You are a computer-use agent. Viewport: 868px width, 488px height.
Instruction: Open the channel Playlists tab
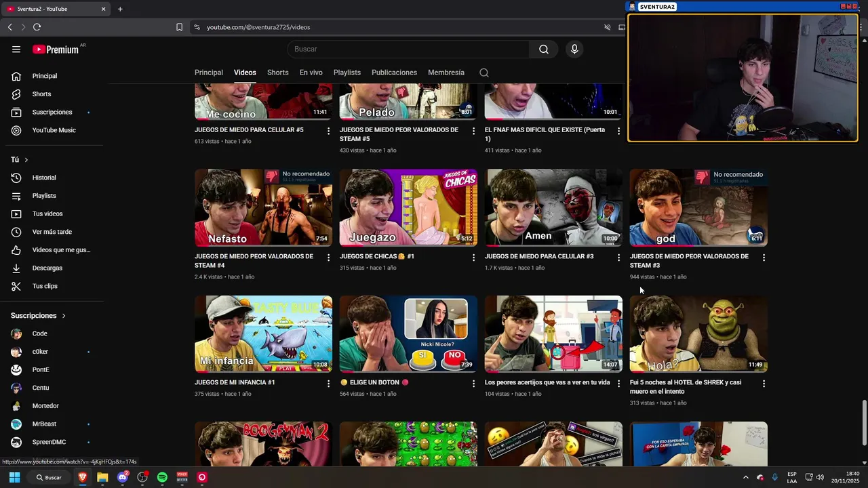pyautogui.click(x=347, y=73)
